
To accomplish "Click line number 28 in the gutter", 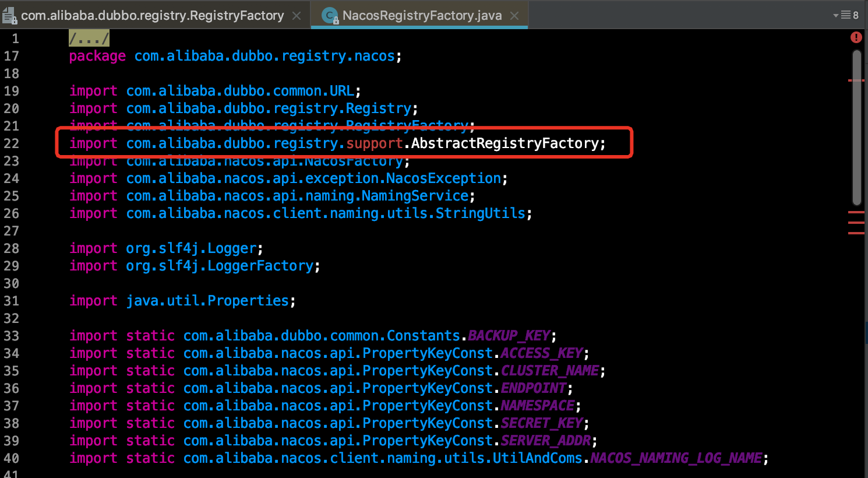I will coord(12,248).
